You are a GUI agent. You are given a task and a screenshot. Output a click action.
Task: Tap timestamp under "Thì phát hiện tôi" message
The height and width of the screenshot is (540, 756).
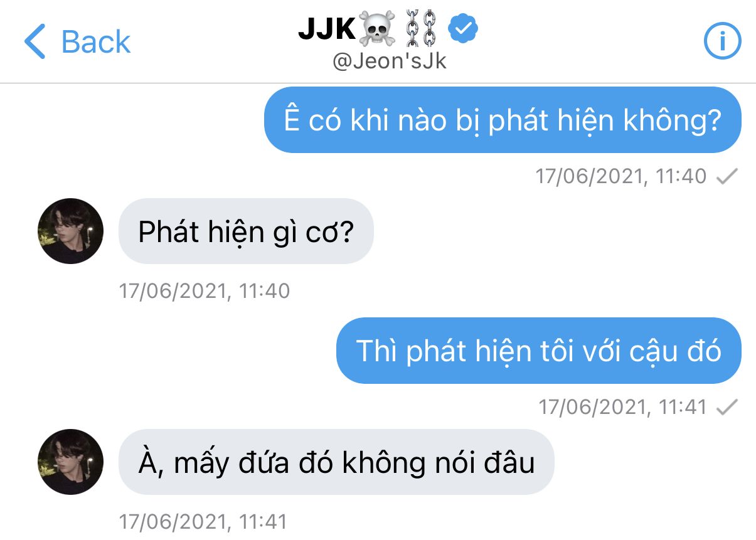tap(623, 407)
